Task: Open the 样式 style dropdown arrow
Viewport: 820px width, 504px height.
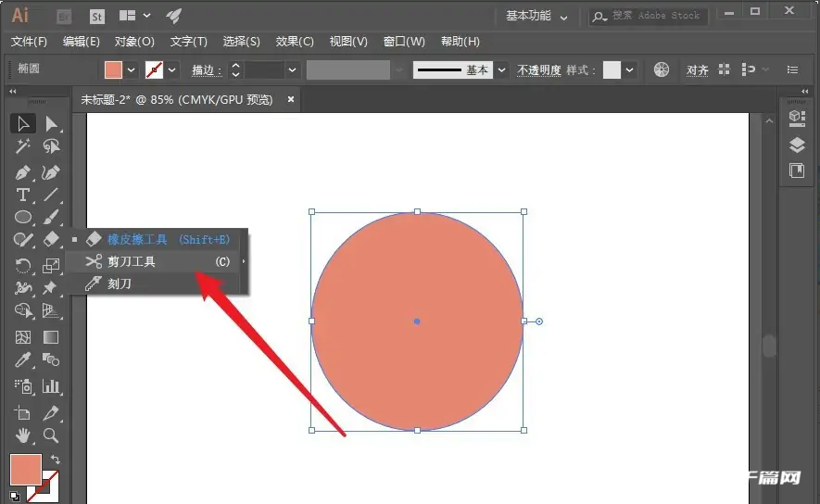Action: 630,70
